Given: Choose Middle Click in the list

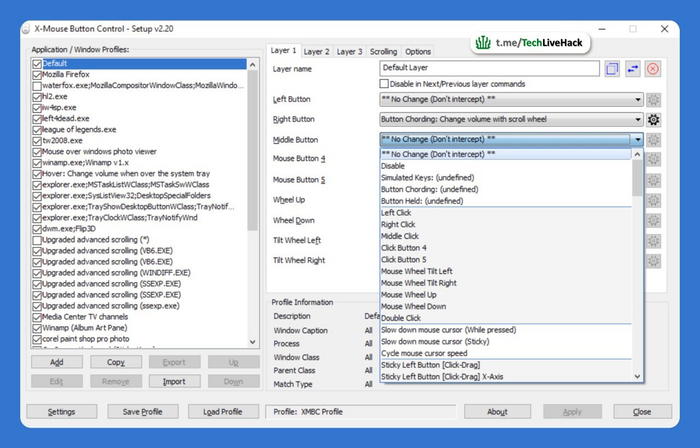Looking at the screenshot, I should pyautogui.click(x=506, y=236).
